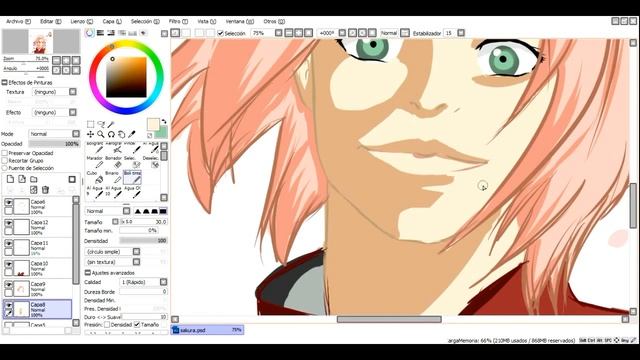Hide the Capa10 layer
The width and height of the screenshot is (640, 360).
(x=8, y=264)
